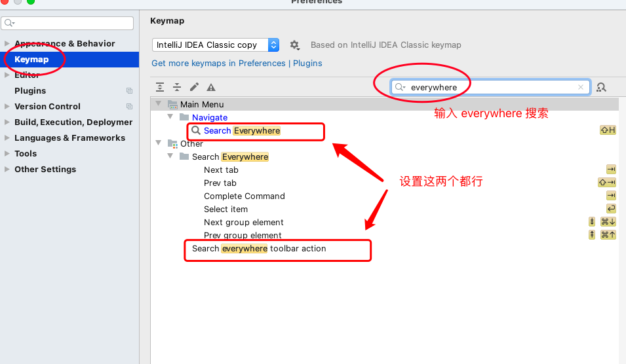Expand Appearance & Behavior settings

[x=7, y=43]
